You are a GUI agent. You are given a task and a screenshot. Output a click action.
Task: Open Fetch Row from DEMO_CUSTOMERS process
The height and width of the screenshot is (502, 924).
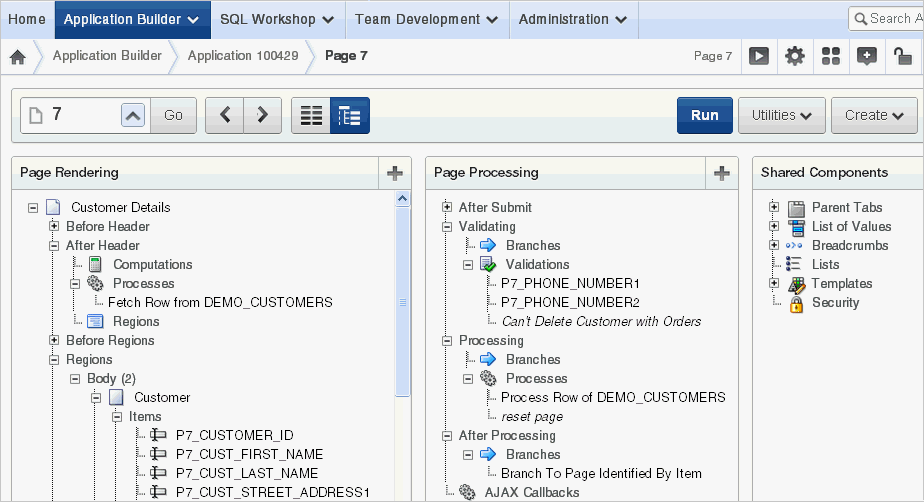(x=220, y=302)
